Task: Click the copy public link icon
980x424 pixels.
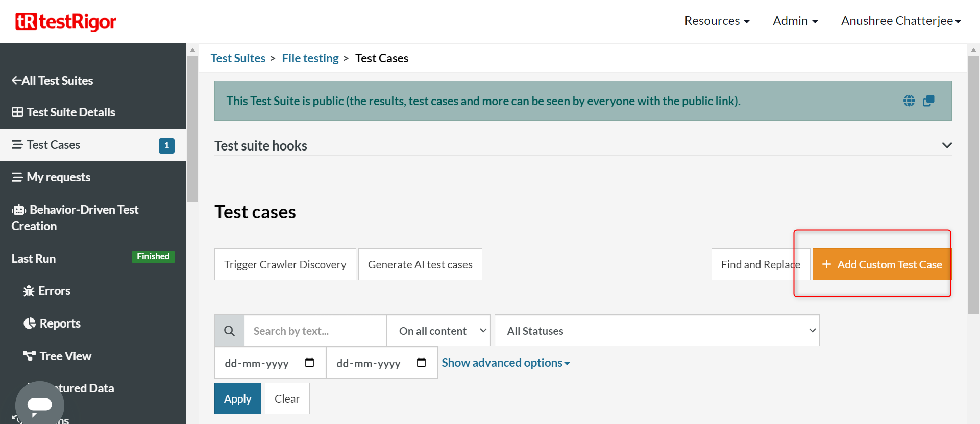Action: (x=928, y=101)
